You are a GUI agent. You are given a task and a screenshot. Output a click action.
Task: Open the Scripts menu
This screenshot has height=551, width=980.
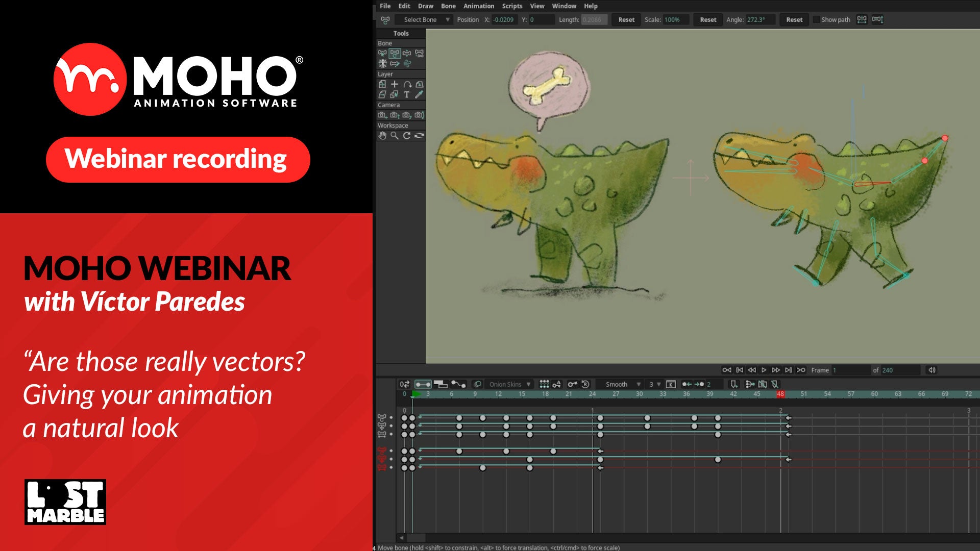pyautogui.click(x=512, y=6)
